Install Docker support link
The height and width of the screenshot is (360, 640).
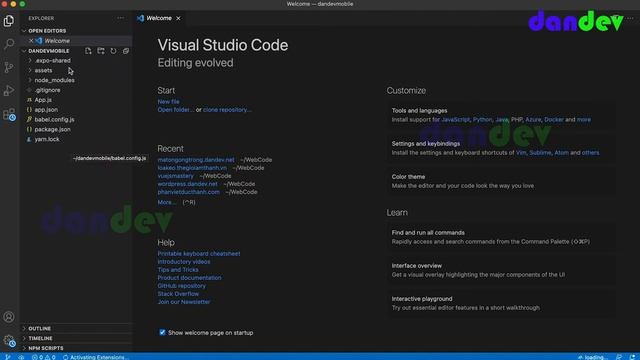[554, 120]
